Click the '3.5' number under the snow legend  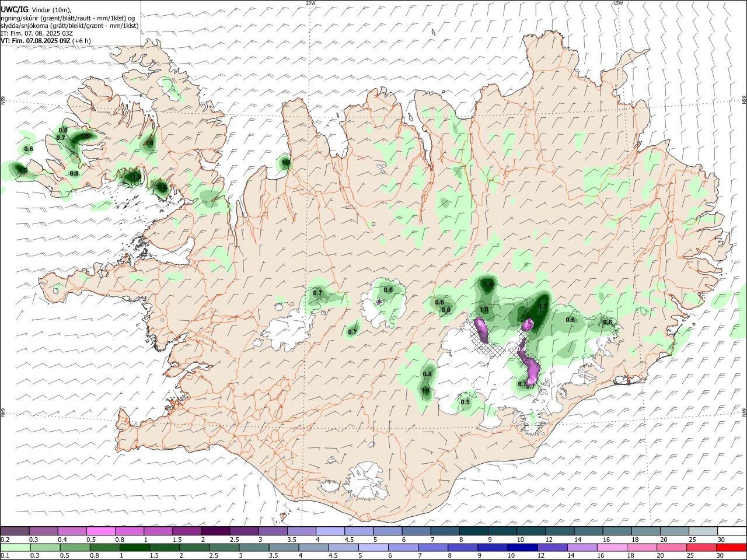click(x=291, y=540)
